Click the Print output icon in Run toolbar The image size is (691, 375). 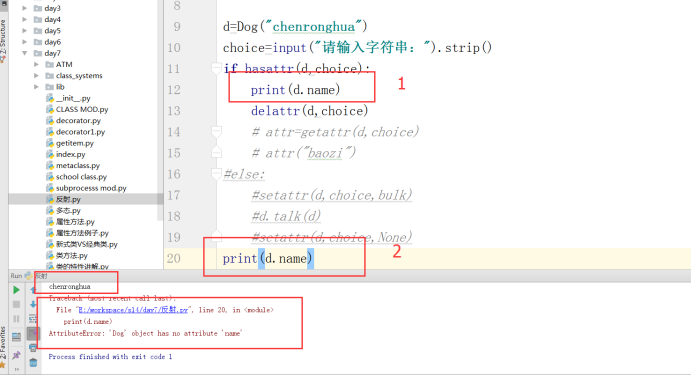33,348
